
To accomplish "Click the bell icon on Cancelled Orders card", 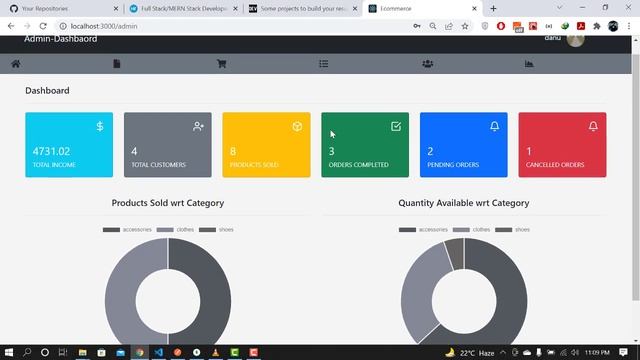I will pyautogui.click(x=593, y=127).
